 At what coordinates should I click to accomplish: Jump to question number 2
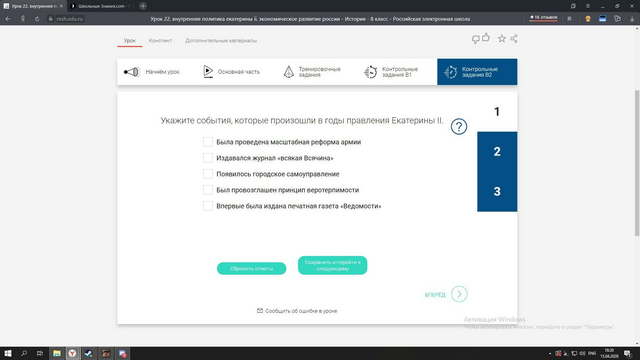(497, 151)
